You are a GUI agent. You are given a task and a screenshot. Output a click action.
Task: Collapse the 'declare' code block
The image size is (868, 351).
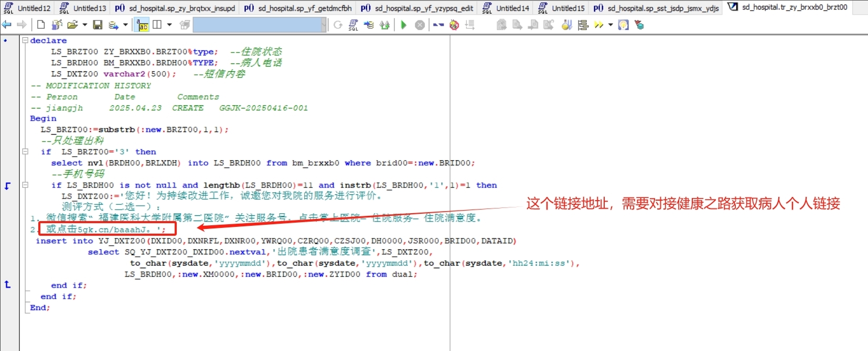pyautogui.click(x=25, y=40)
